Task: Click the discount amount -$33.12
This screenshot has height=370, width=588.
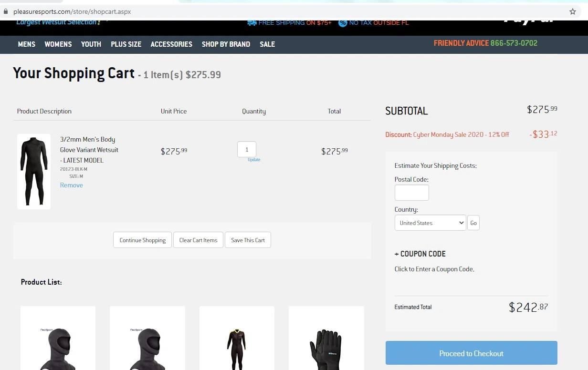Action: 543,134
